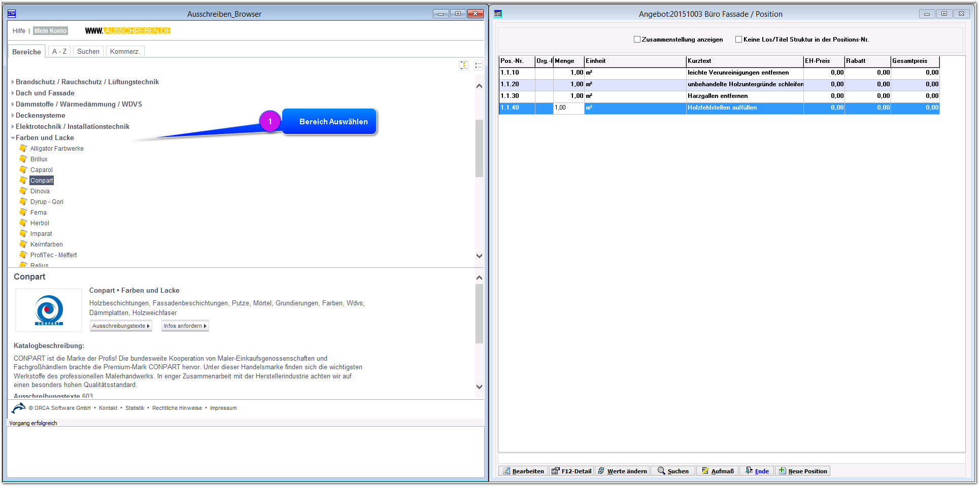The width and height of the screenshot is (980, 487).
Task: Click the tree list scroll-up arrow
Action: click(479, 86)
